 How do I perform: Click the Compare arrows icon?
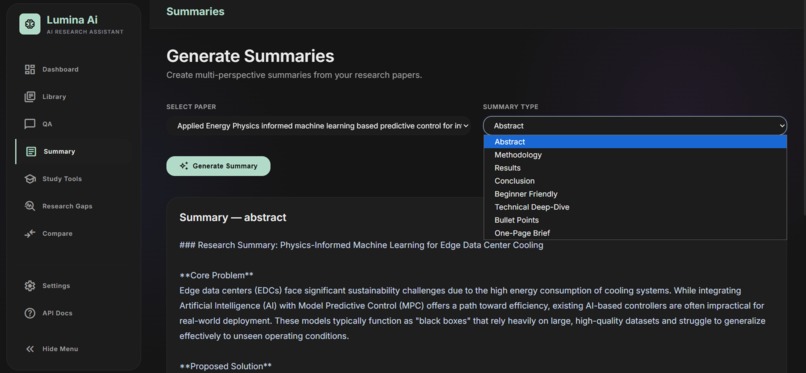(x=30, y=234)
